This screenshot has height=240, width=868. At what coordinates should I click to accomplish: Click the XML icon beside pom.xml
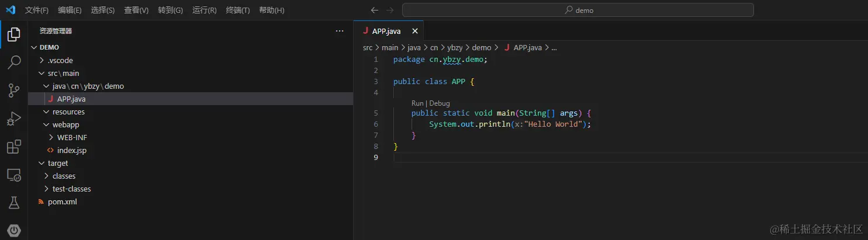point(41,201)
